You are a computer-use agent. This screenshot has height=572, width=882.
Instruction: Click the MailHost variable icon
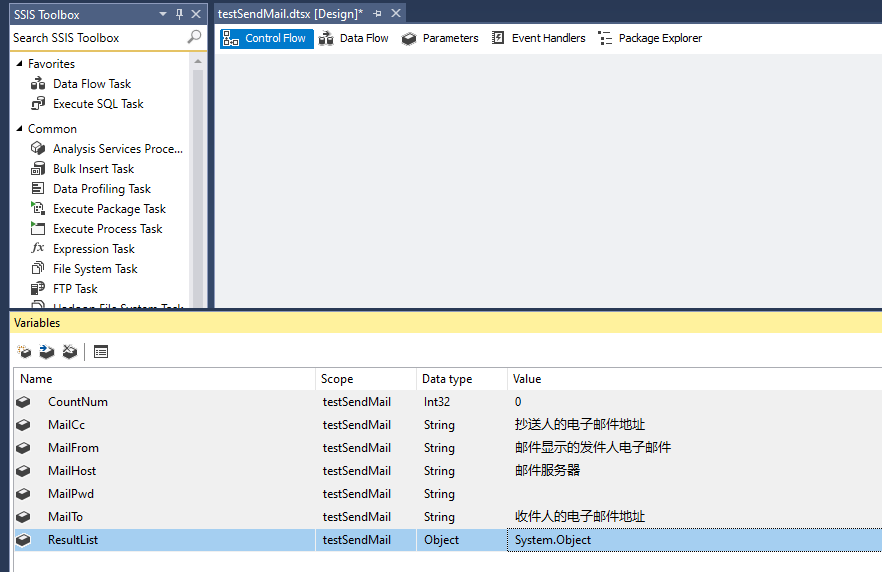point(23,471)
